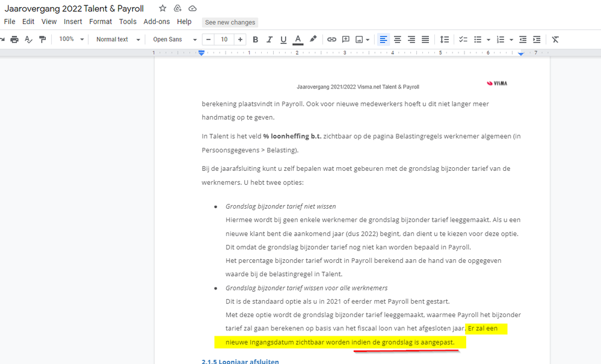Toggle underline formatting

(283, 40)
